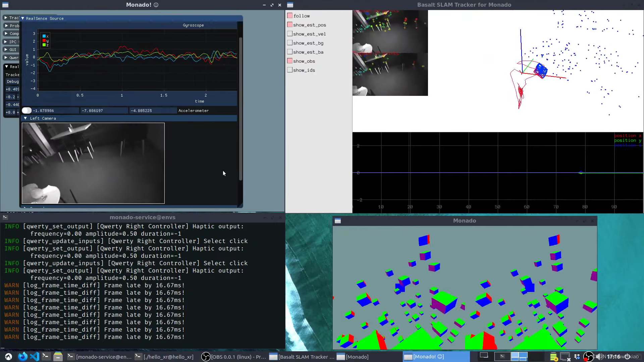Enable the show_ids checkbox
The image size is (644, 362).
click(290, 70)
